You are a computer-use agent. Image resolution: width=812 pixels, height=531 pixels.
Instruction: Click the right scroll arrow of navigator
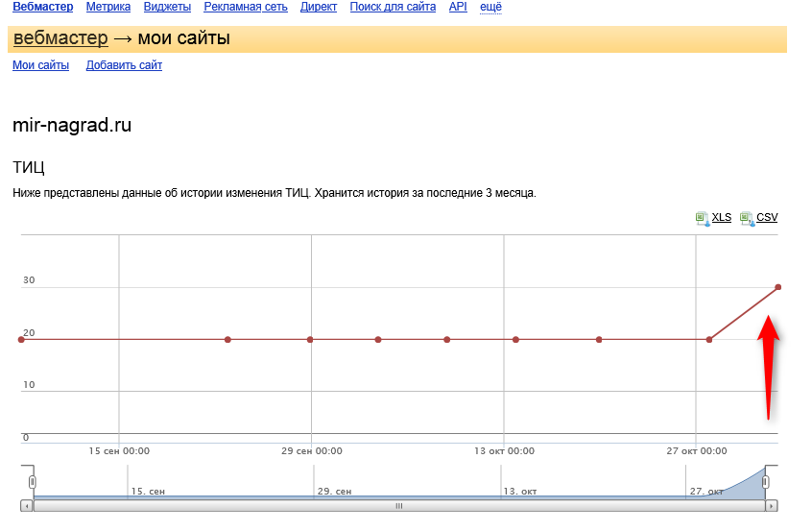click(x=772, y=506)
